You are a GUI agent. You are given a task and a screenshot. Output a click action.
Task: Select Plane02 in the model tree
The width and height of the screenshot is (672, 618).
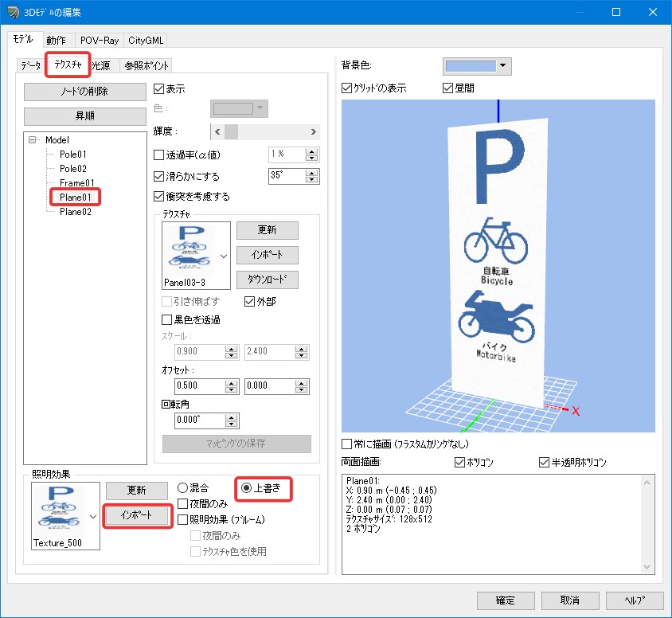pos(76,212)
